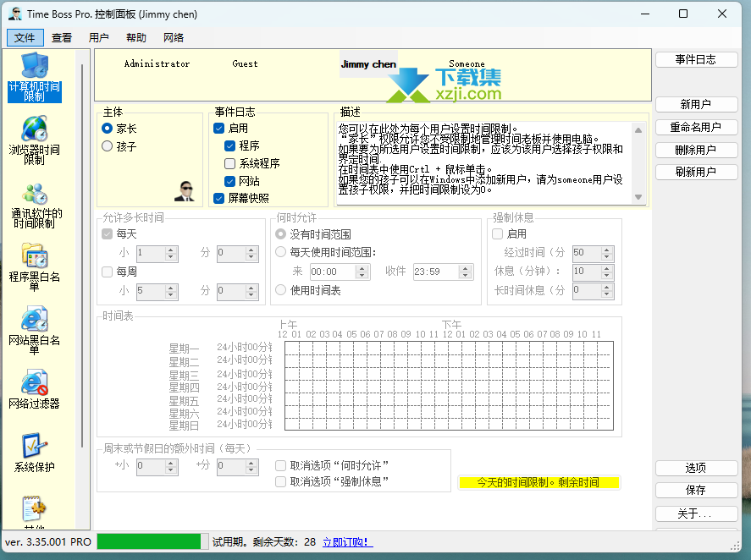Screen dimensions: 751x560
Task: Click the 23:59 end time stepper arrows
Action: pyautogui.click(x=465, y=272)
